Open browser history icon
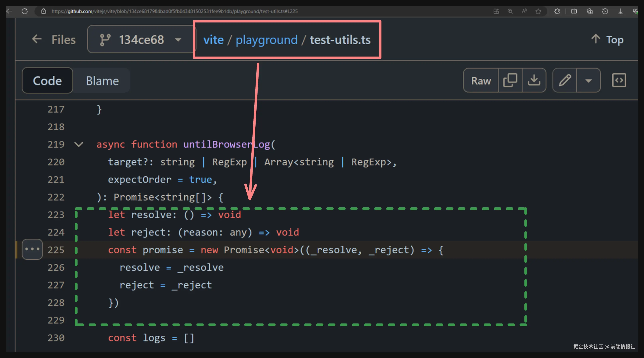The height and width of the screenshot is (358, 644). [x=605, y=11]
